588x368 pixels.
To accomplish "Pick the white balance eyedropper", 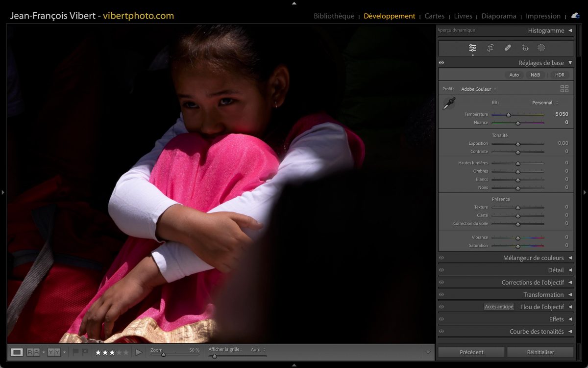I will pos(448,104).
